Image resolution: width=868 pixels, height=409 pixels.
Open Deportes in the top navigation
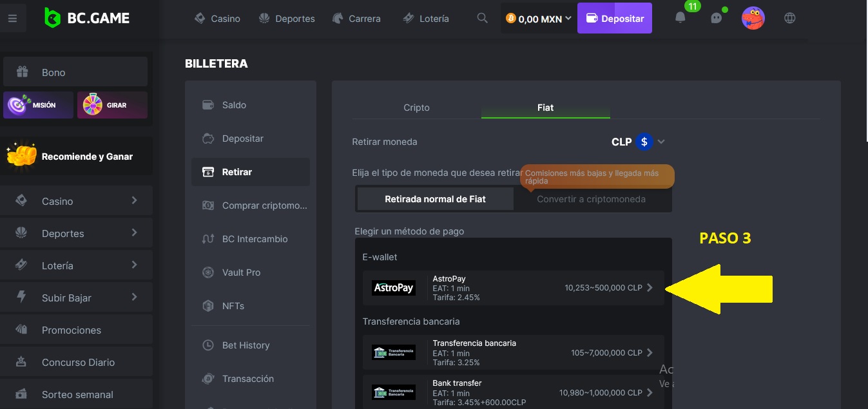point(287,19)
